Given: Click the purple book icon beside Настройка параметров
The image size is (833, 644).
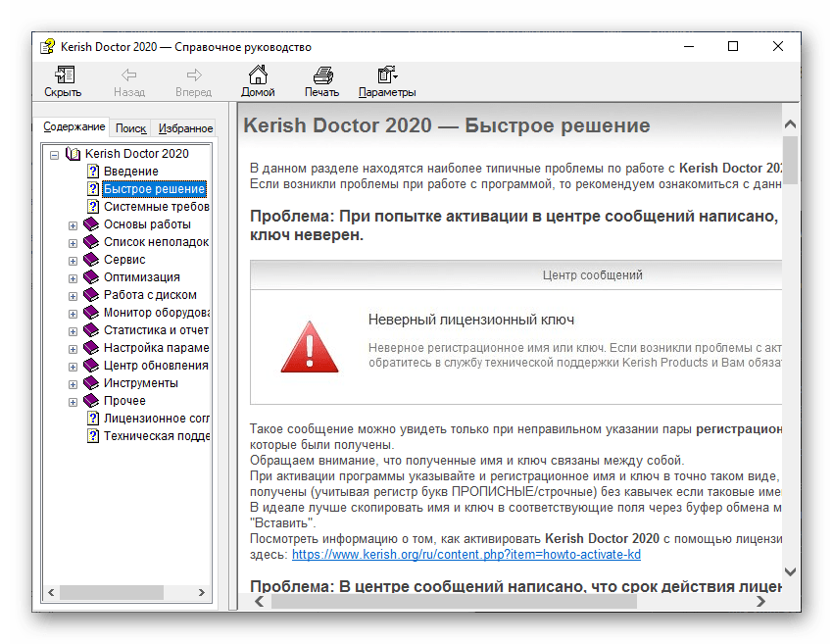Looking at the screenshot, I should pyautogui.click(x=91, y=347).
